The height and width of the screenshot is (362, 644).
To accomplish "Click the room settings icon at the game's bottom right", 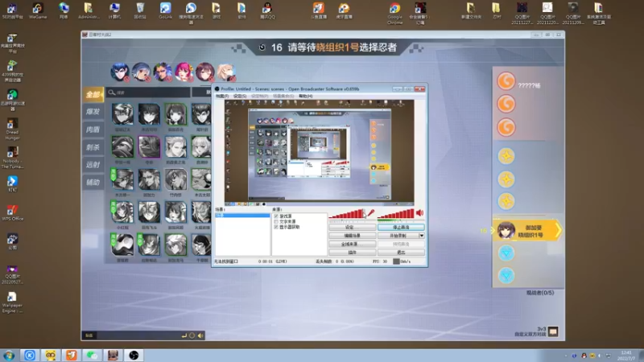I will (x=553, y=331).
